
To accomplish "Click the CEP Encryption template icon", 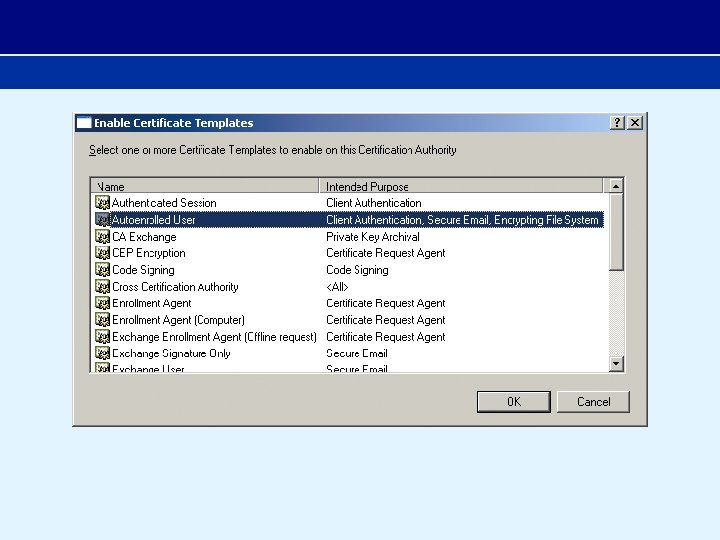I will click(x=102, y=253).
